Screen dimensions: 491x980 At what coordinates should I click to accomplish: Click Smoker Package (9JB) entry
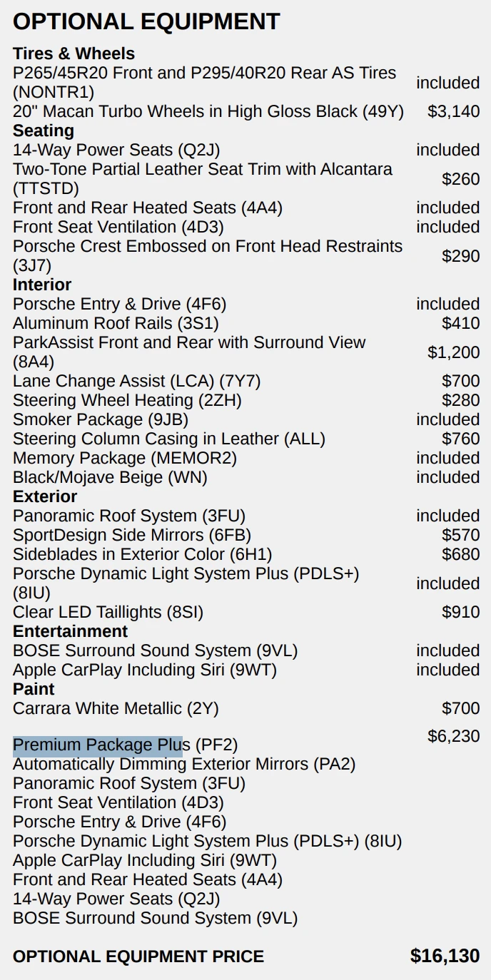[x=101, y=419]
